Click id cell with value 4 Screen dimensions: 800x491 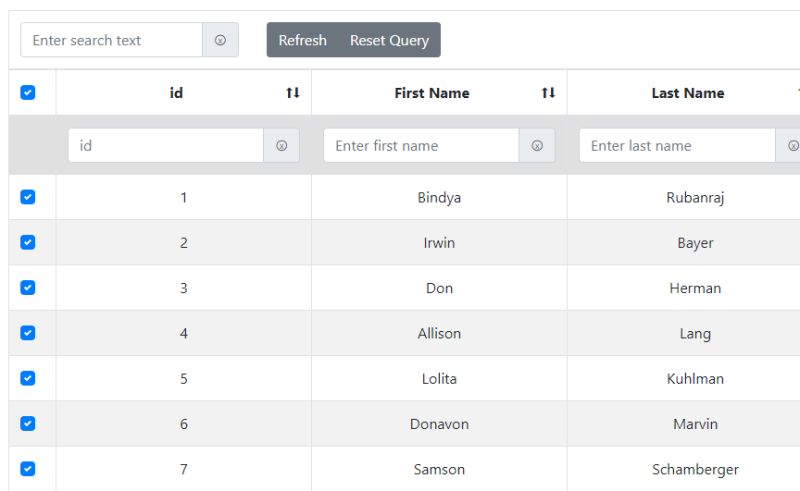pyautogui.click(x=184, y=333)
